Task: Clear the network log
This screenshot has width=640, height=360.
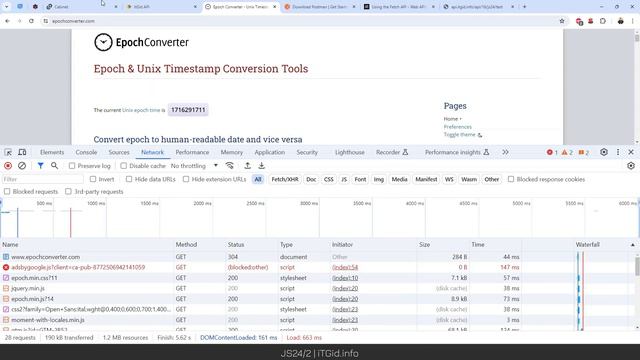Action: pos(22,166)
